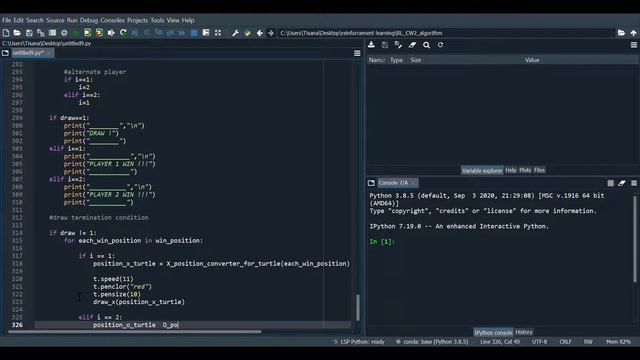
Task: Click Save all files icon
Action: [40, 33]
